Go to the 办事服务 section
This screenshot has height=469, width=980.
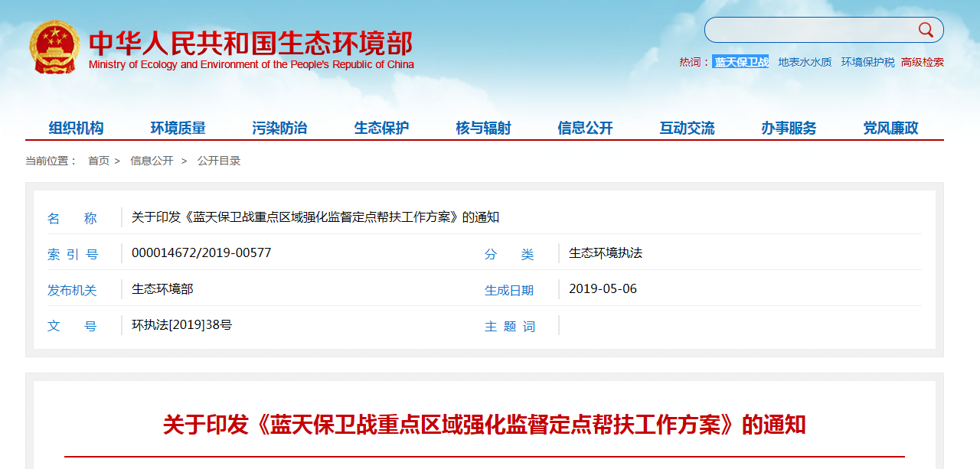789,128
